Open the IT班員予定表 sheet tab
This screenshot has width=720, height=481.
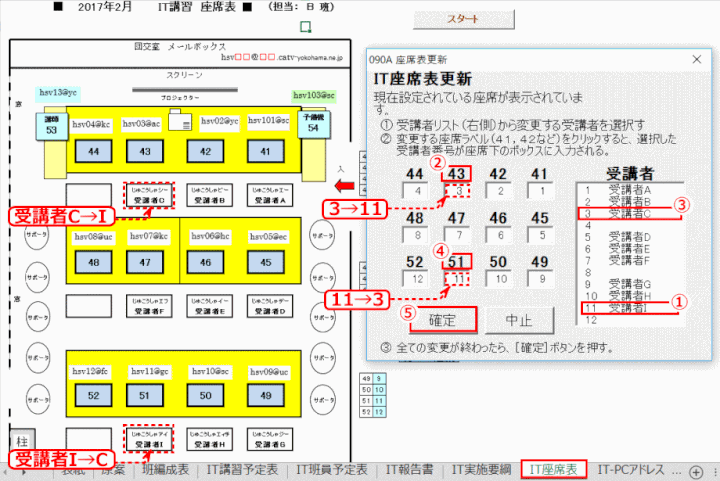pyautogui.click(x=332, y=470)
